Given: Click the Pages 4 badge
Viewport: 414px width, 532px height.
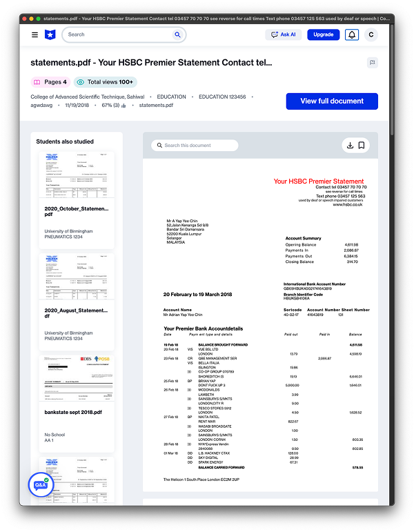Looking at the screenshot, I should pyautogui.click(x=50, y=82).
